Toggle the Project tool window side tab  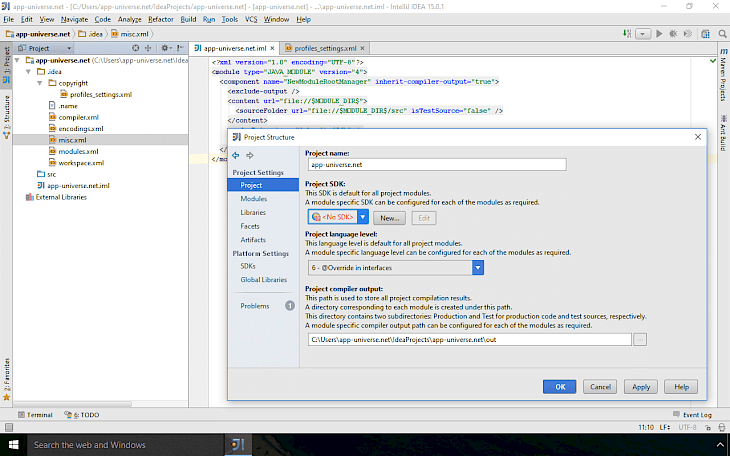(x=7, y=64)
